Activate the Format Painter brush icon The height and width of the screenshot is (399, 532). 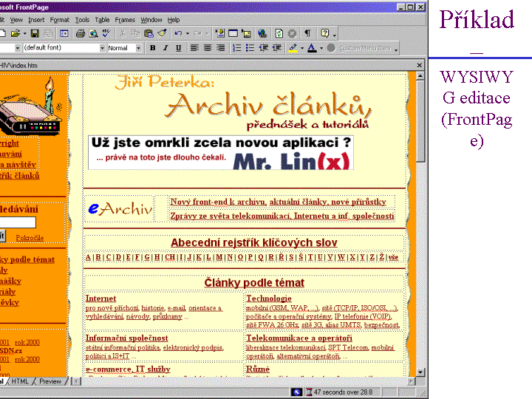[162, 33]
